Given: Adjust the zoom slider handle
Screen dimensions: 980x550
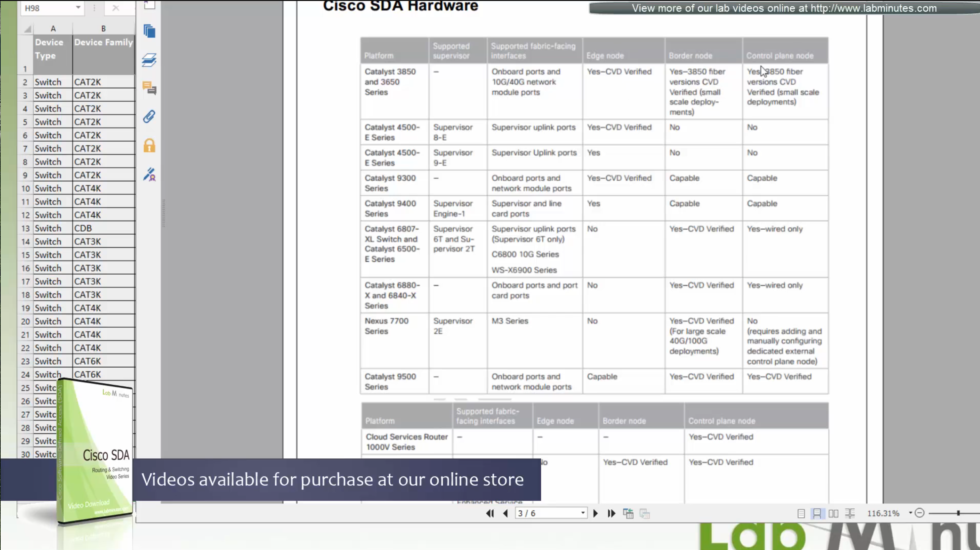Looking at the screenshot, I should (x=958, y=513).
